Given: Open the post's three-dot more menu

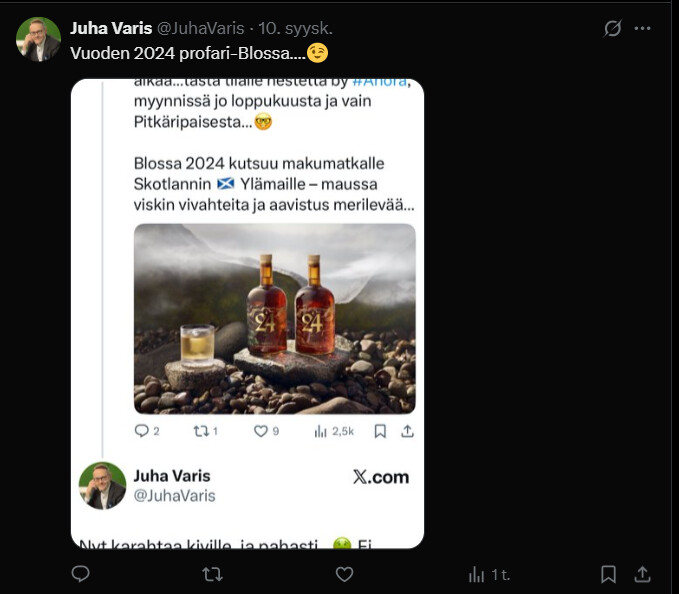Looking at the screenshot, I should pyautogui.click(x=643, y=29).
